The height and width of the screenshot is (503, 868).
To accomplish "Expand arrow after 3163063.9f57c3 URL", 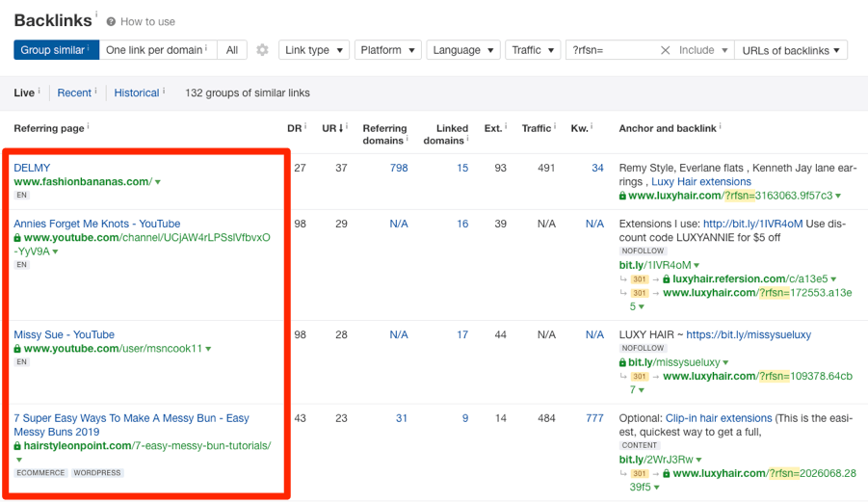I will click(x=838, y=197).
